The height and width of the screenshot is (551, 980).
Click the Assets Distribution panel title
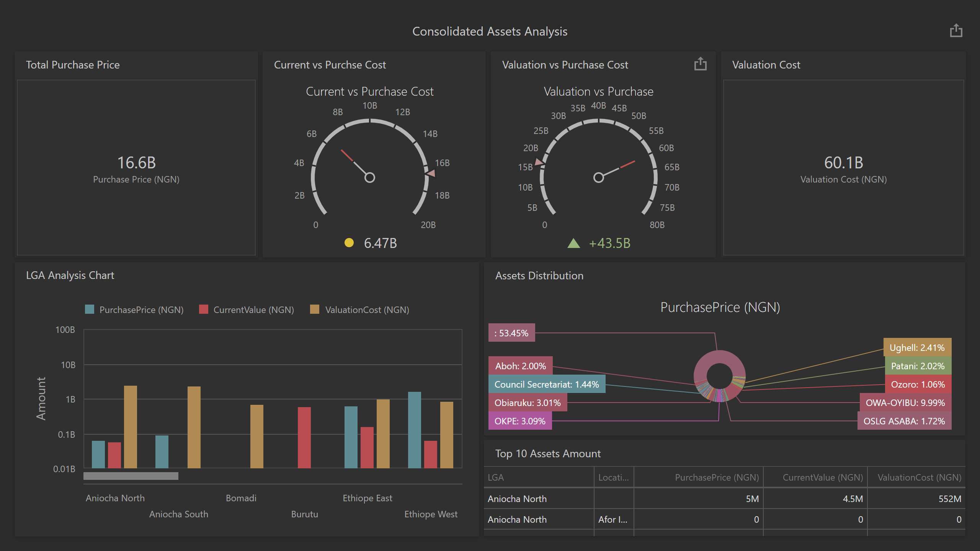tap(539, 275)
